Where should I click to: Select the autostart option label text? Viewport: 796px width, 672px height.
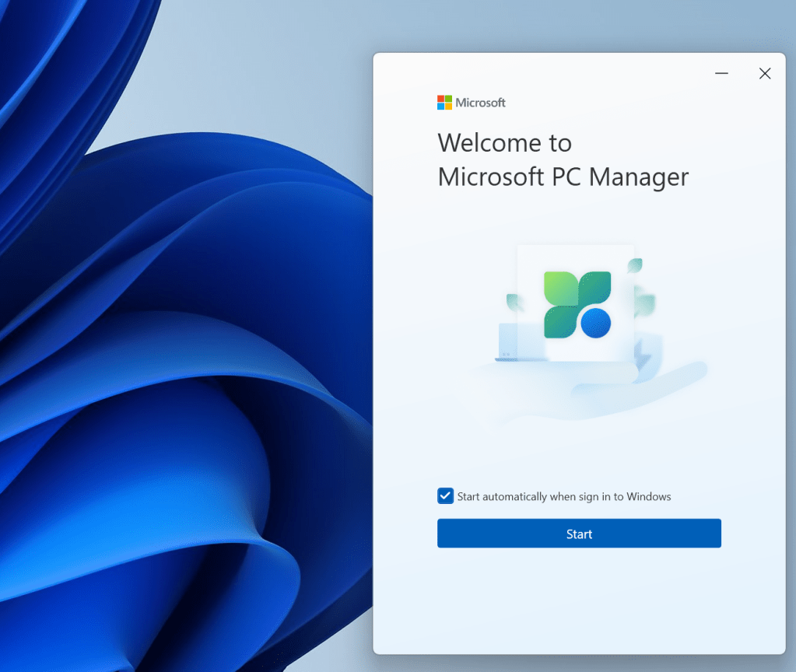(x=562, y=495)
